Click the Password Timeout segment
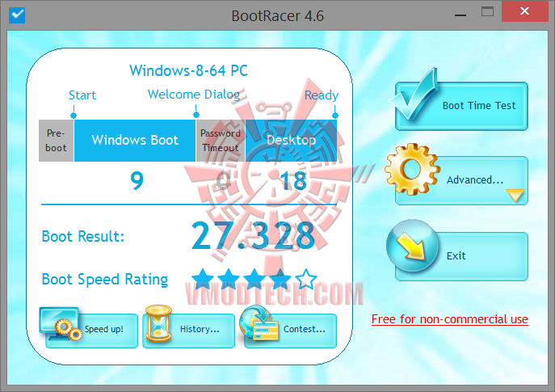 (x=221, y=141)
